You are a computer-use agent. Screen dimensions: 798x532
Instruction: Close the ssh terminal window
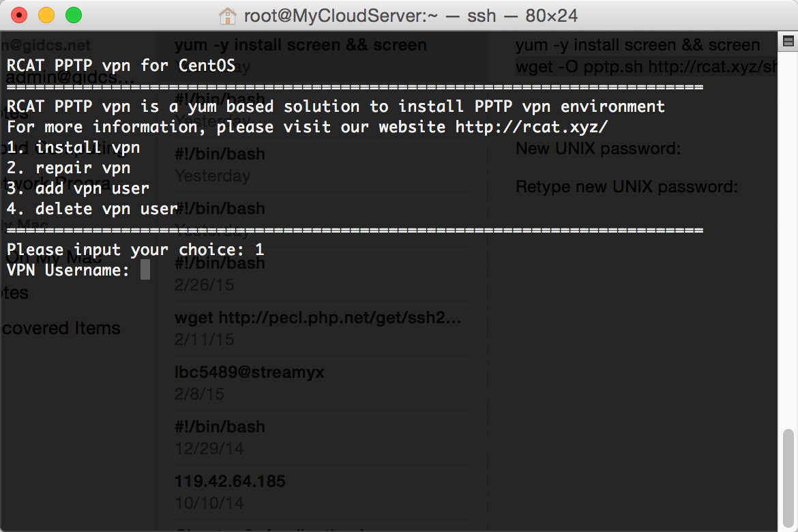[19, 15]
